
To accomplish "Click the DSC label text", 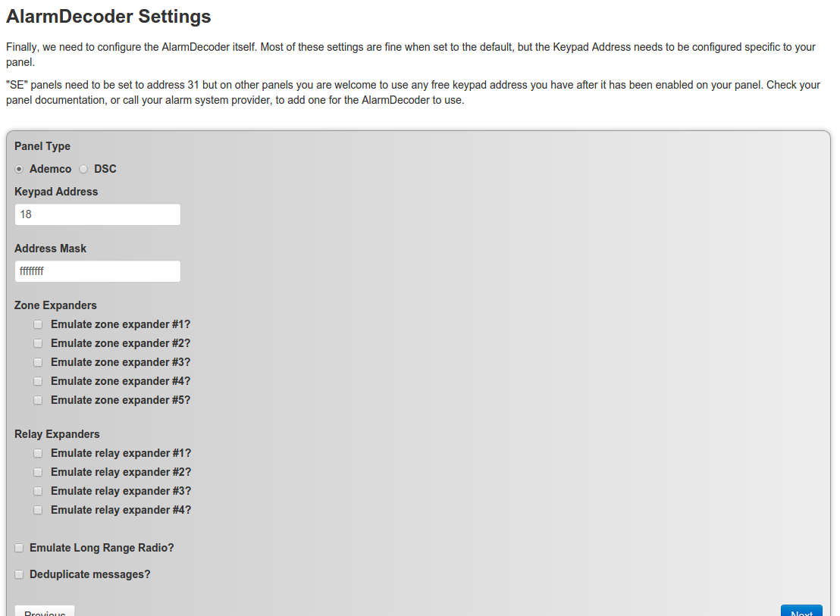I will click(x=105, y=169).
